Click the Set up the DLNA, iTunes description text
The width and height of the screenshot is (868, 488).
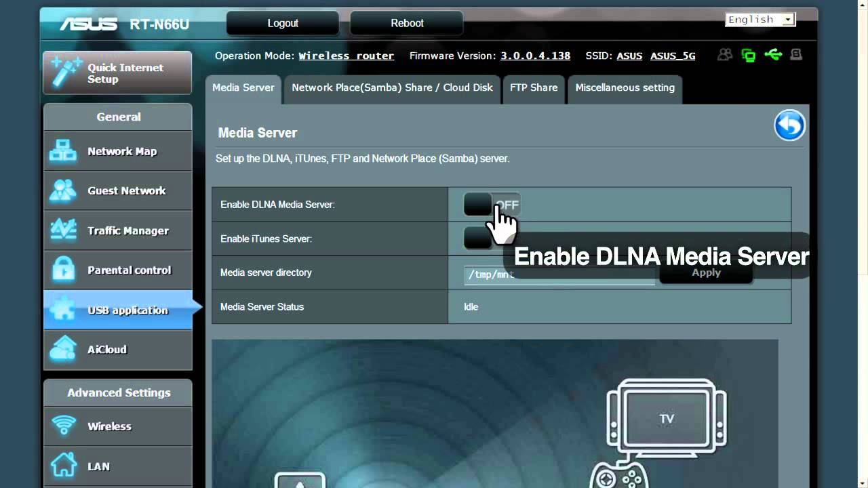click(x=362, y=159)
